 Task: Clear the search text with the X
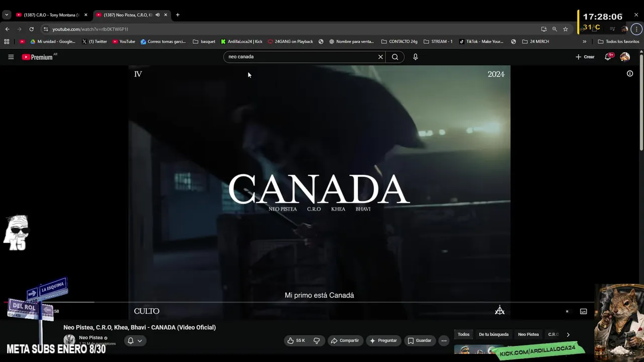point(380,57)
